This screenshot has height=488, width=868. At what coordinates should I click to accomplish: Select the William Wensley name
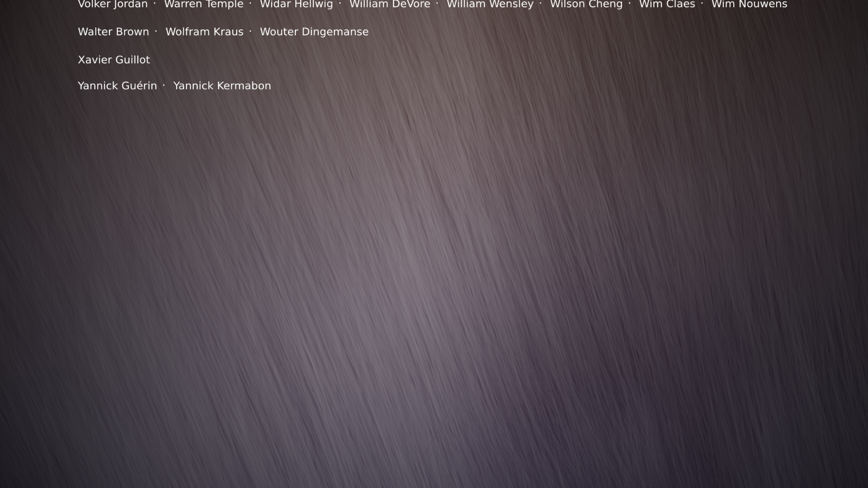(490, 4)
